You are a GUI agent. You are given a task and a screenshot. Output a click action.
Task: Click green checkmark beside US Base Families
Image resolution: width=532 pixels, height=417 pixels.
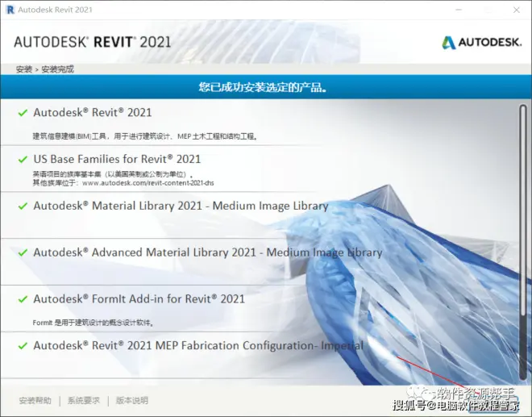[23, 159]
